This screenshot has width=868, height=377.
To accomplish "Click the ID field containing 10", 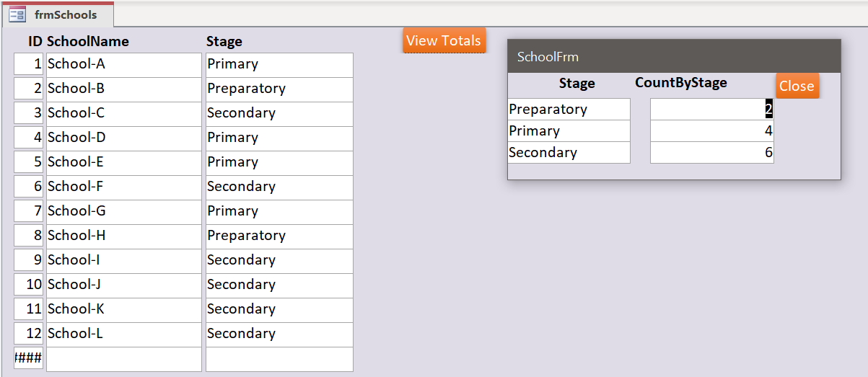I will [x=29, y=285].
